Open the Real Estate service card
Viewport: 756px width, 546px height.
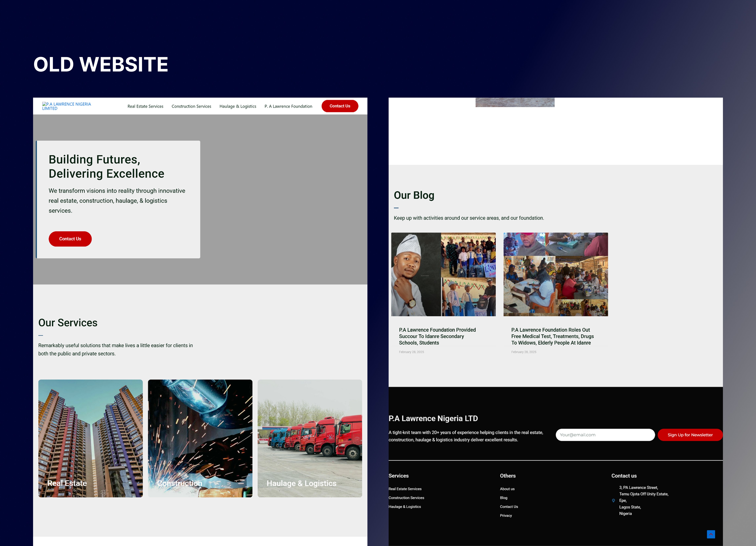pos(90,438)
